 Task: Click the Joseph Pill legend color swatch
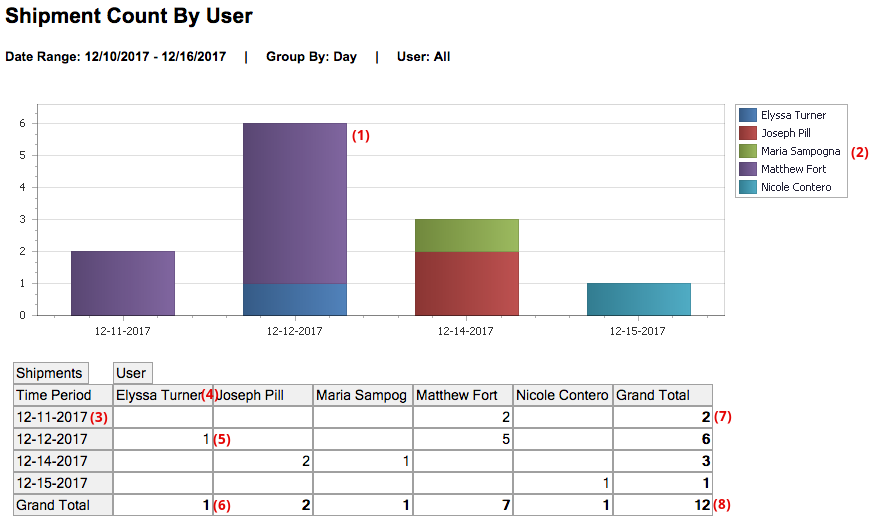[748, 133]
